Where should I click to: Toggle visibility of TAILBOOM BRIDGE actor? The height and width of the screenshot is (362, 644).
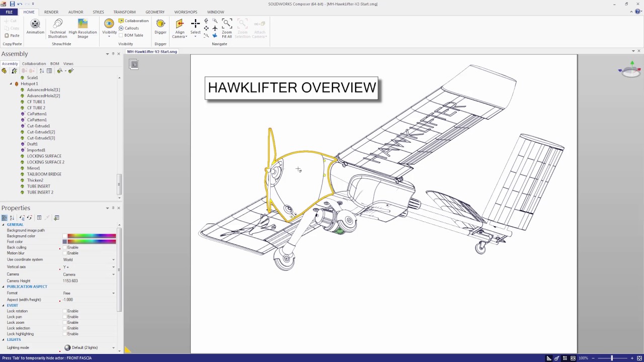pos(22,174)
